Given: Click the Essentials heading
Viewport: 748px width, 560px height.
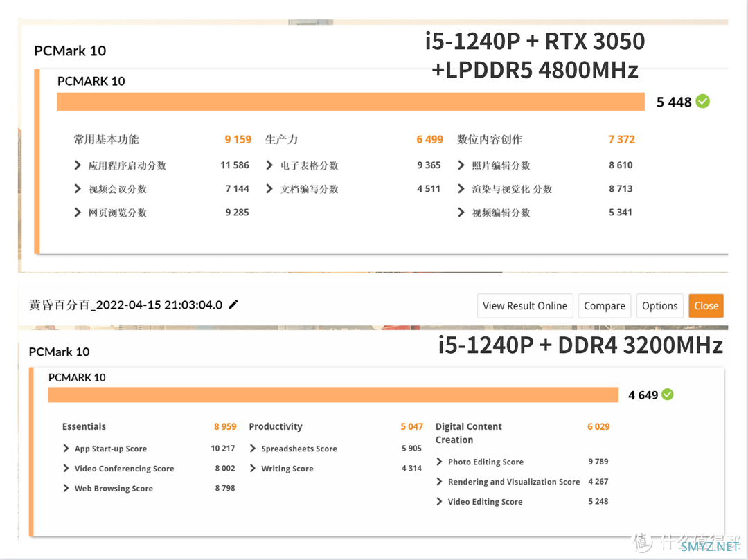Looking at the screenshot, I should (x=84, y=426).
